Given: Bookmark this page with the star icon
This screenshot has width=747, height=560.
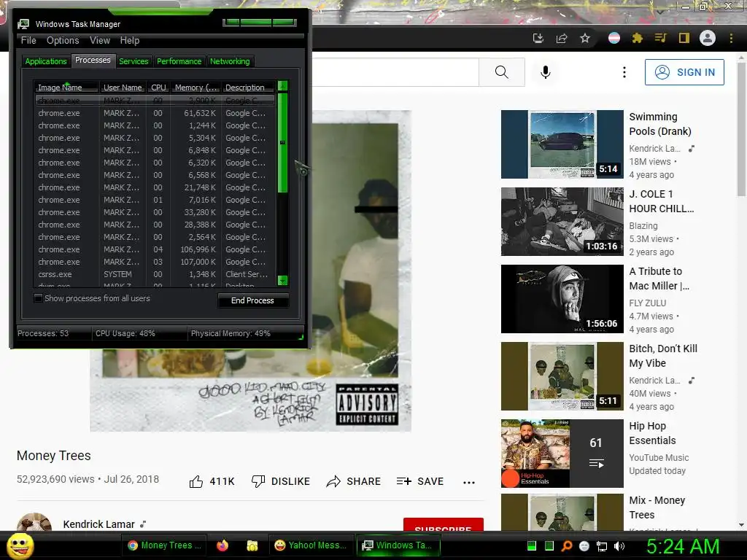Looking at the screenshot, I should [x=585, y=38].
